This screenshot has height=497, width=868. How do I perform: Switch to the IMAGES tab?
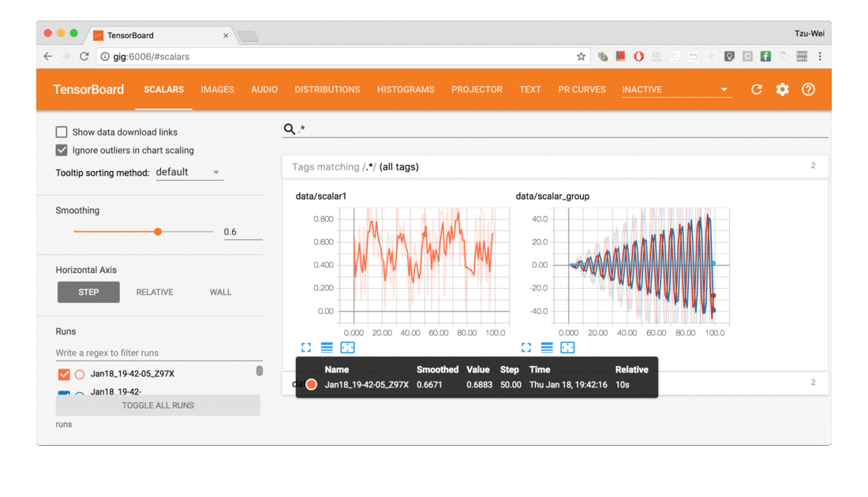[217, 89]
